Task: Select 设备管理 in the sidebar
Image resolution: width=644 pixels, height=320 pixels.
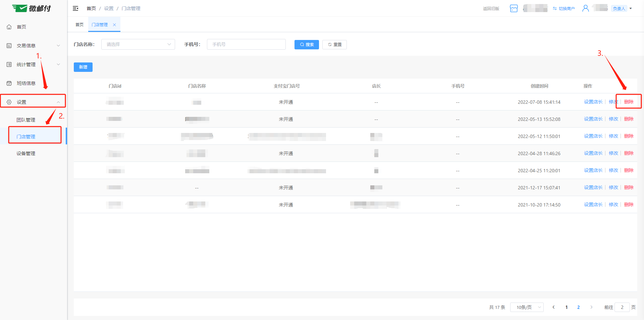Action: pos(26,153)
